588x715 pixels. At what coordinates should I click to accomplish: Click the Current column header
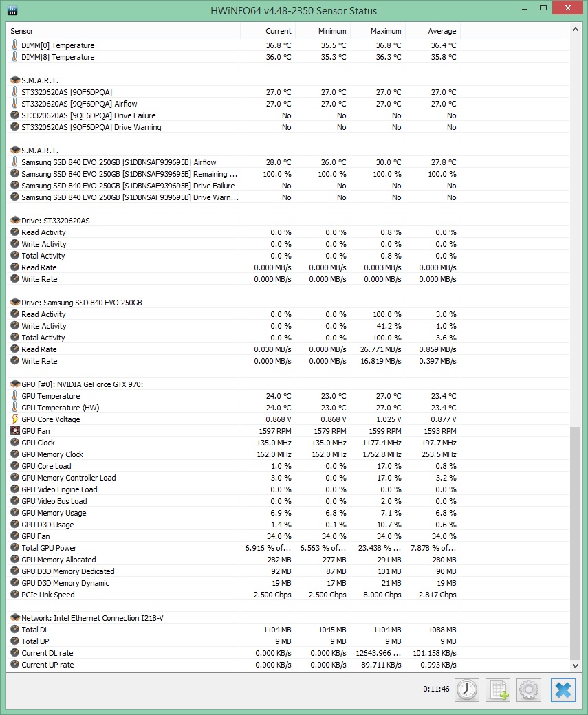(268, 31)
